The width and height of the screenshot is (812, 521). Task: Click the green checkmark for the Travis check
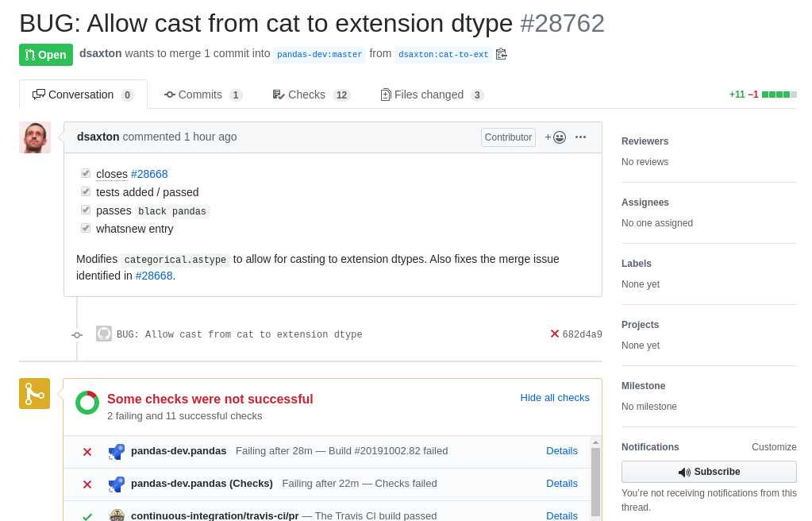[87, 515]
